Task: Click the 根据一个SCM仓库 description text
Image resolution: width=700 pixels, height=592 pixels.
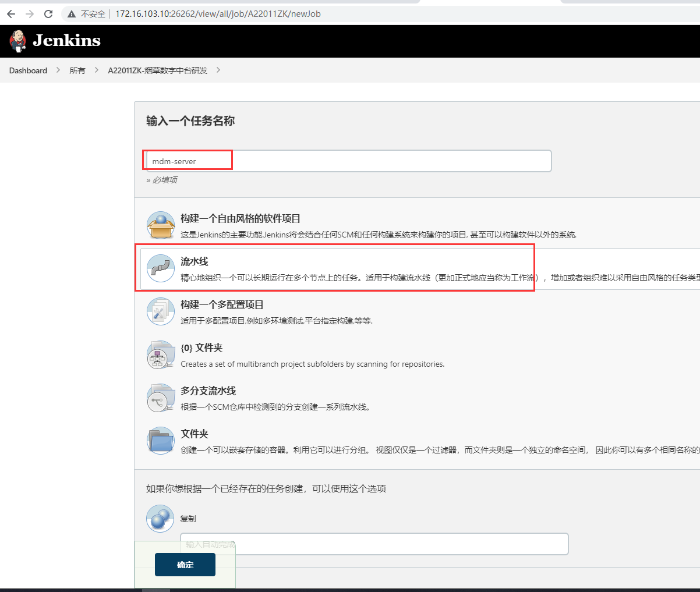Action: [275, 407]
